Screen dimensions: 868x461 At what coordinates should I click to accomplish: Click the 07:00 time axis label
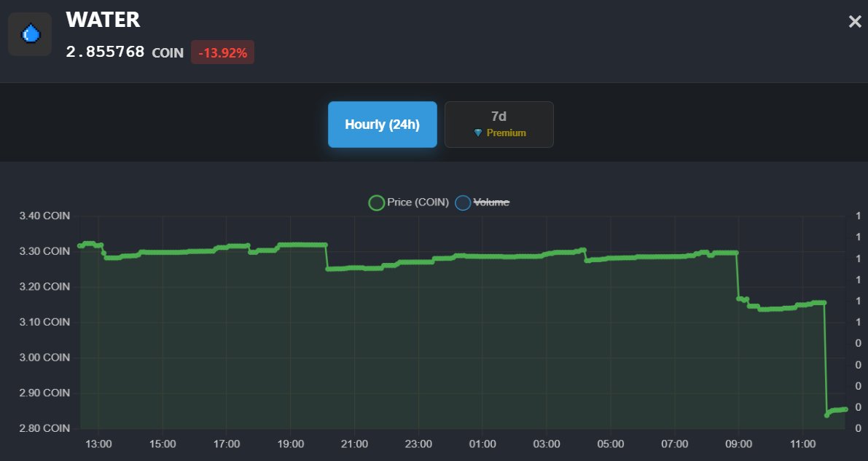pos(675,444)
